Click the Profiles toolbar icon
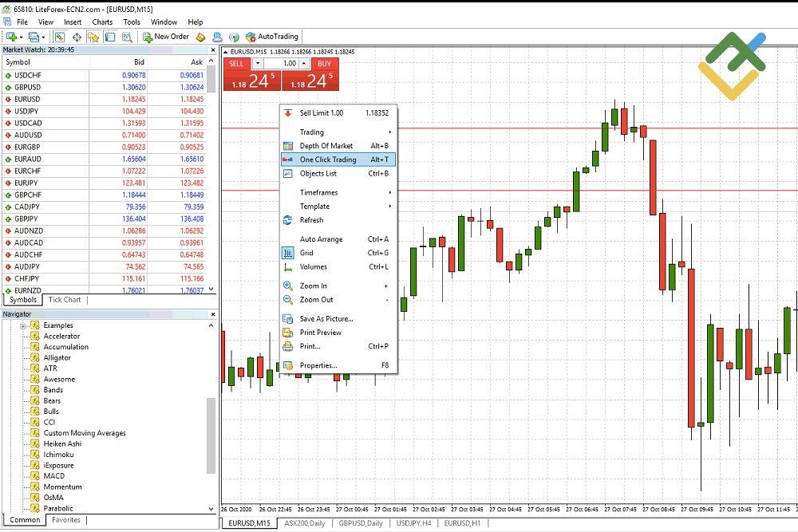The height and width of the screenshot is (532, 798). coord(34,36)
